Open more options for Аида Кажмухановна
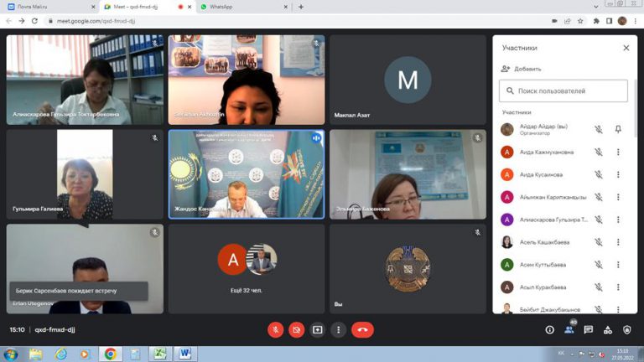 click(x=618, y=152)
